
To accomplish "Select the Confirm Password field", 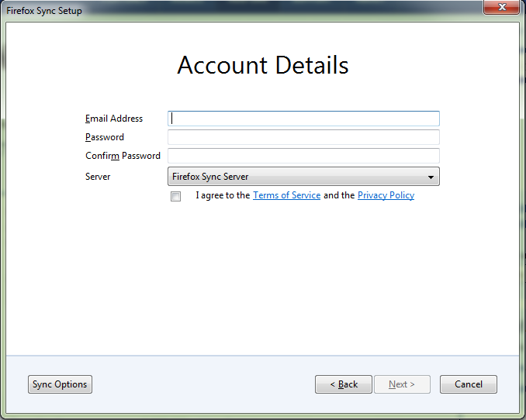I will coord(303,156).
